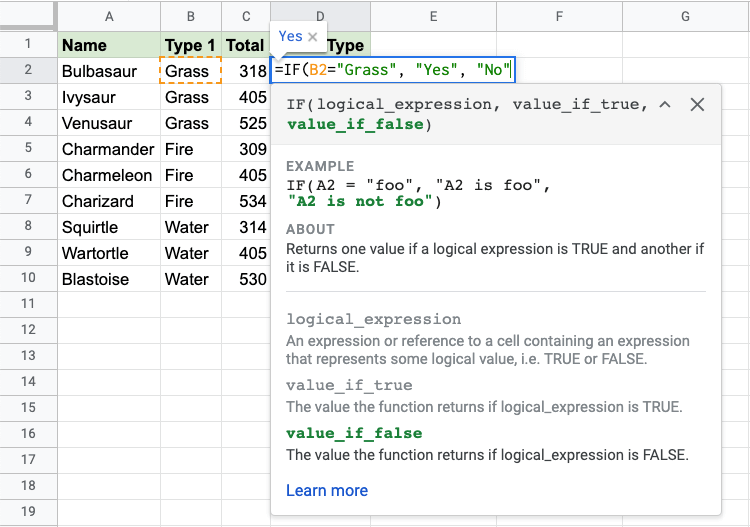
Task: Click the "Type 1" header cell
Action: (x=190, y=45)
